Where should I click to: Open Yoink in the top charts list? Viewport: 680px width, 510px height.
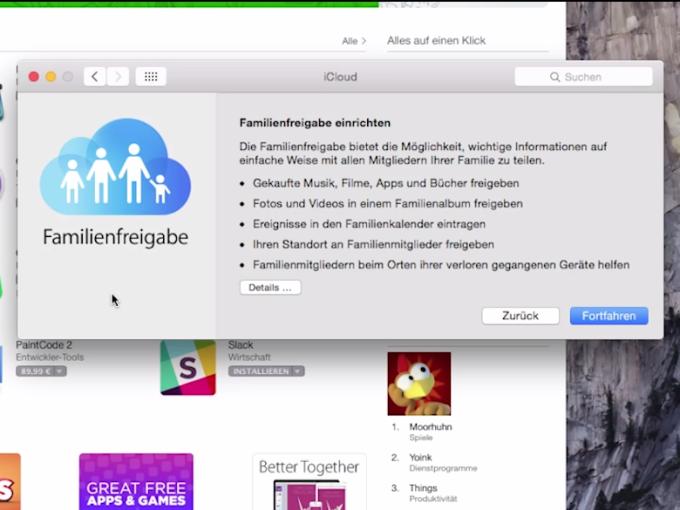pos(420,457)
